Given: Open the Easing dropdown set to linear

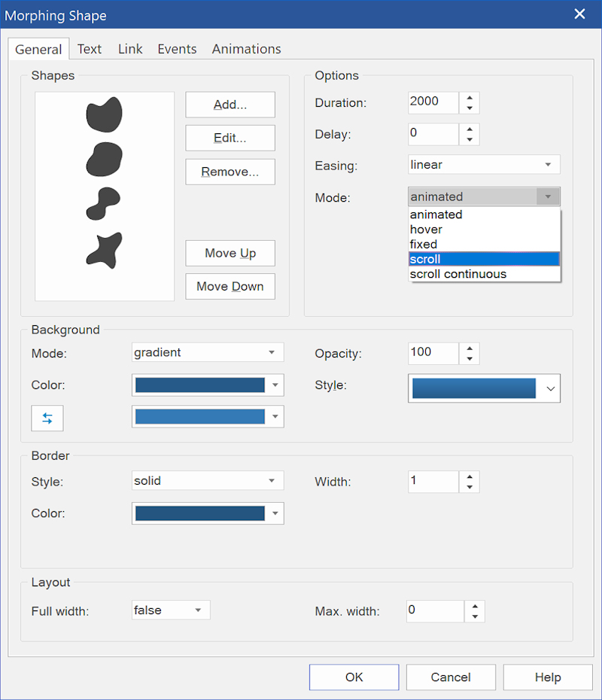Looking at the screenshot, I should pyautogui.click(x=484, y=165).
